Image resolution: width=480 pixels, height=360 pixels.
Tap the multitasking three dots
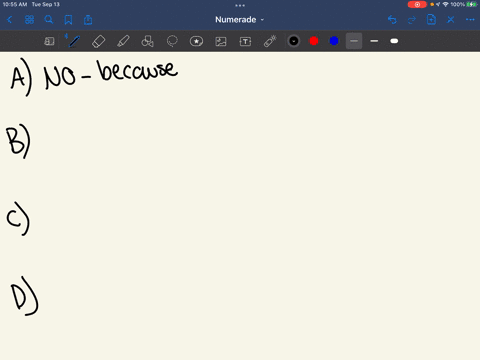[240, 5]
